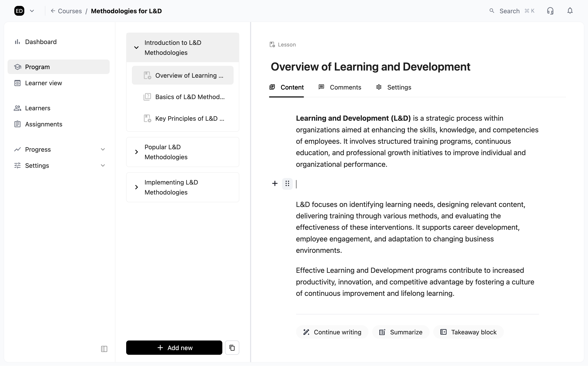Open the Dashboard section
This screenshot has width=588, height=367.
41,42
